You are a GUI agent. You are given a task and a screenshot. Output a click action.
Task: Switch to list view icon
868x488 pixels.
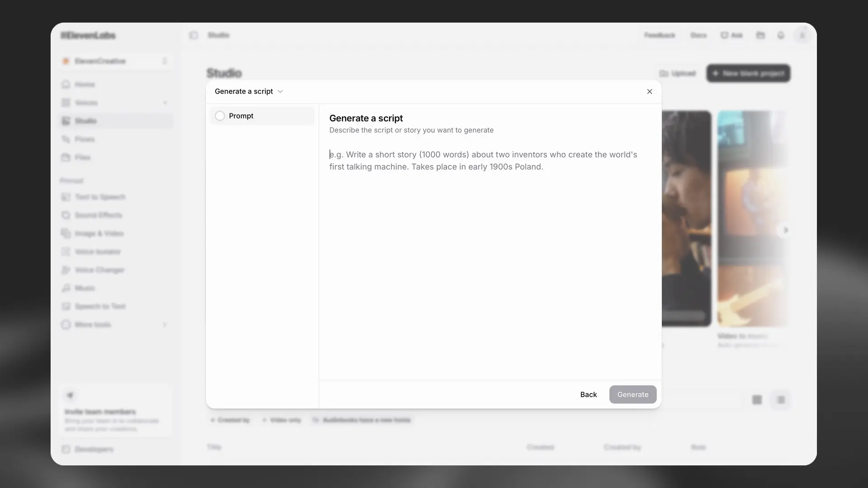click(781, 400)
